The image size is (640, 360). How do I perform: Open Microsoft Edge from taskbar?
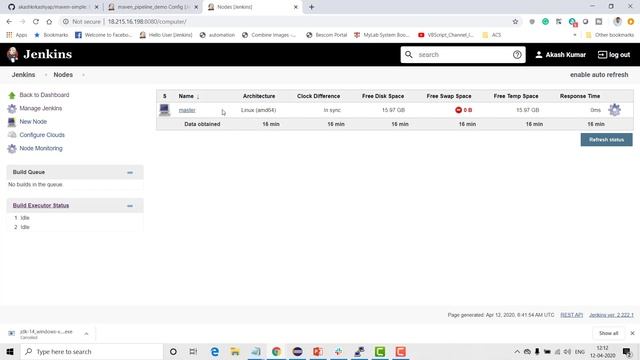click(214, 351)
